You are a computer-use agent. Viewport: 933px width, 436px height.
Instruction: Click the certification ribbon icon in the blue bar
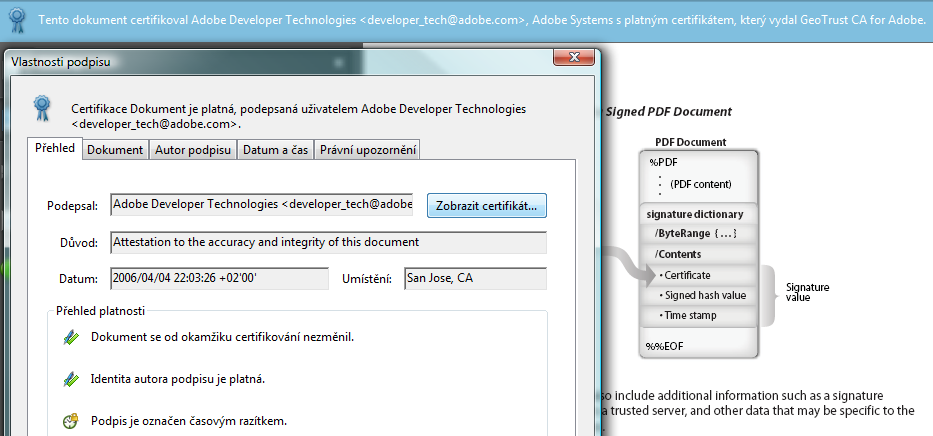(17, 20)
